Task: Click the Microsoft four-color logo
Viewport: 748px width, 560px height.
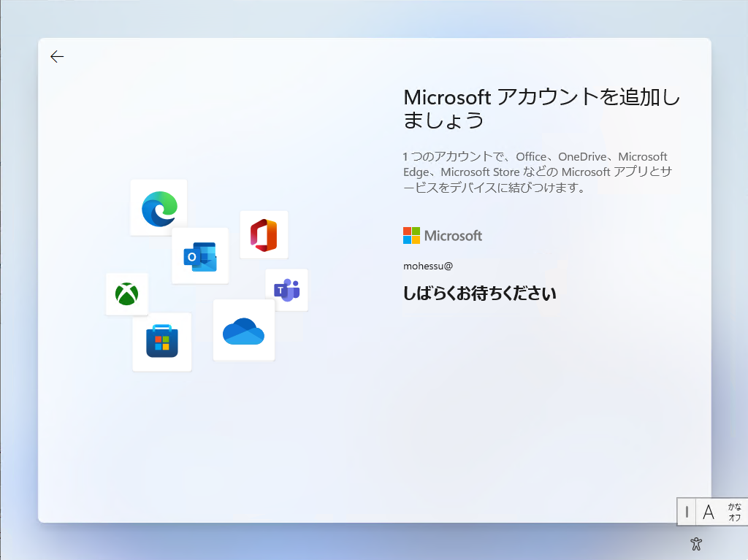Action: (x=411, y=236)
